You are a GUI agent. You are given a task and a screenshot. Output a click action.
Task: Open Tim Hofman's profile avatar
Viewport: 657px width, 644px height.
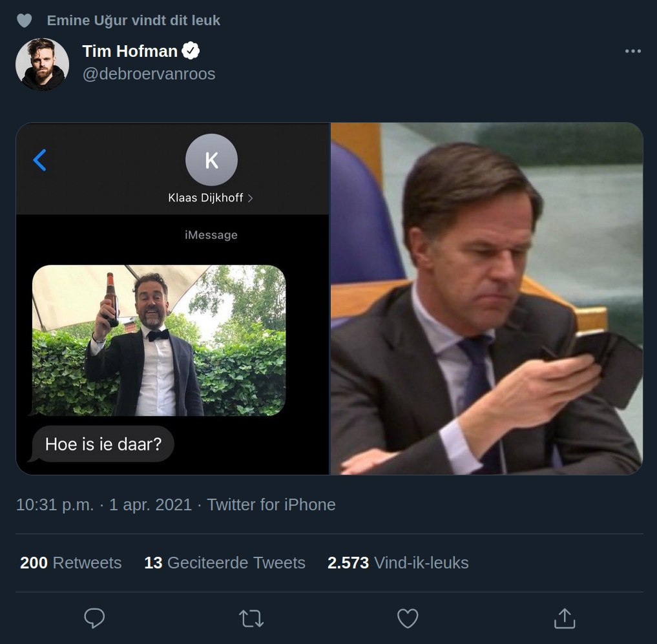(x=43, y=63)
